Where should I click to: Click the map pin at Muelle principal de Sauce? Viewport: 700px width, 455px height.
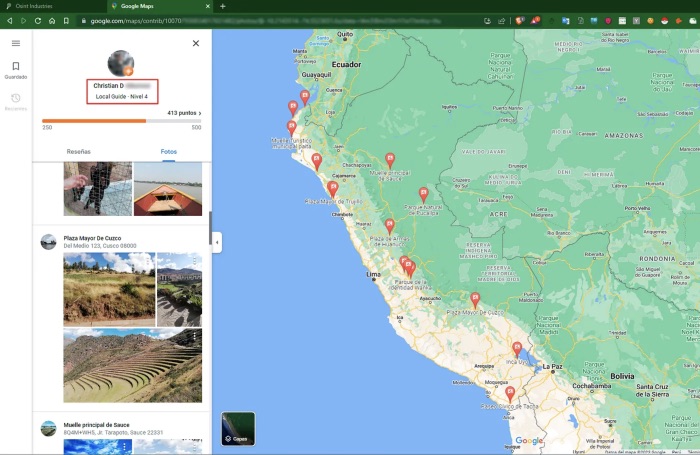pyautogui.click(x=390, y=161)
